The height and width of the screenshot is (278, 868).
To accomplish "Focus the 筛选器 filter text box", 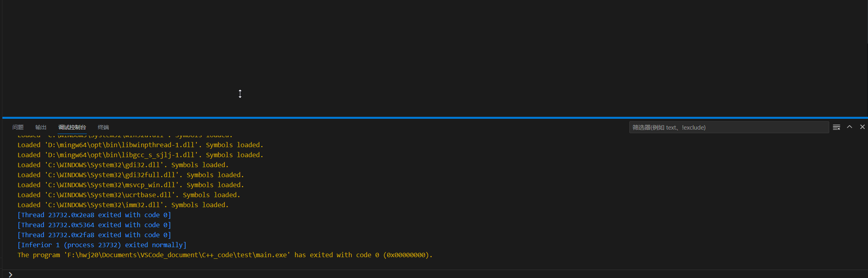I will click(728, 127).
